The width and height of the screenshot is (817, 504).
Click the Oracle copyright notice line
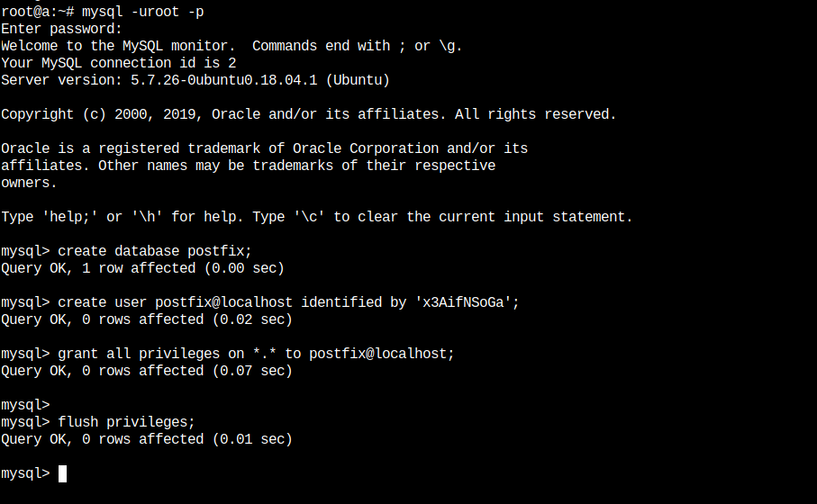pyautogui.click(x=308, y=114)
